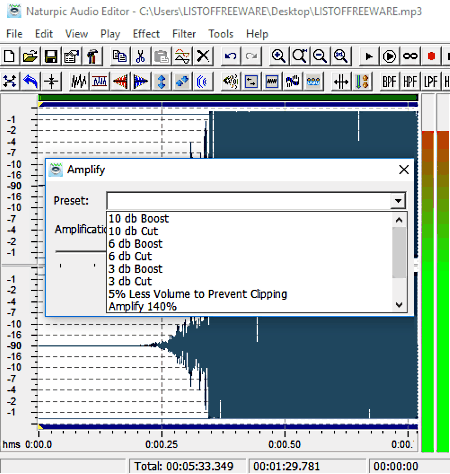
Task: Click the speaker noise effect icon
Action: [230, 81]
